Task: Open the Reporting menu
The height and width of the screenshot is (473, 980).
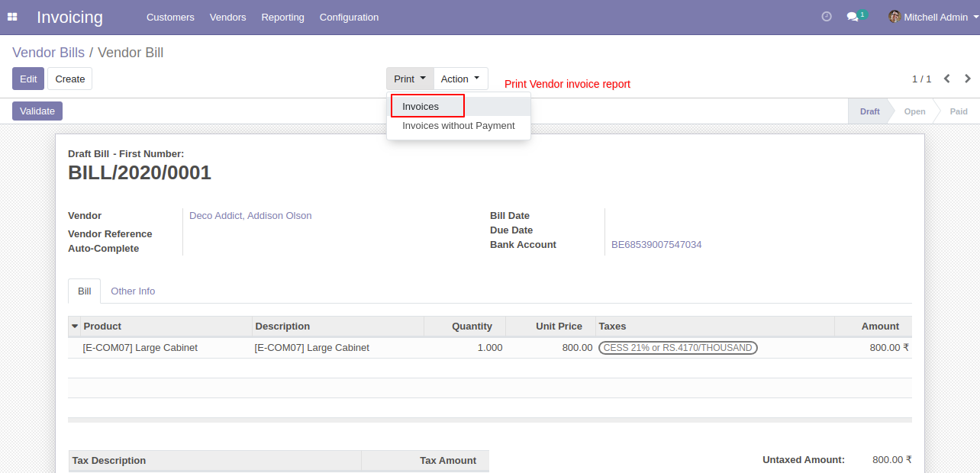Action: [282, 17]
